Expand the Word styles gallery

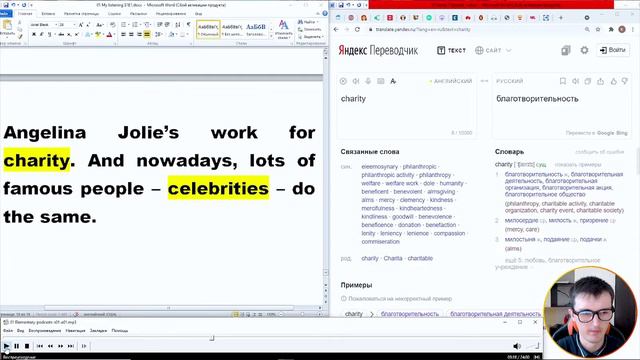[271, 36]
